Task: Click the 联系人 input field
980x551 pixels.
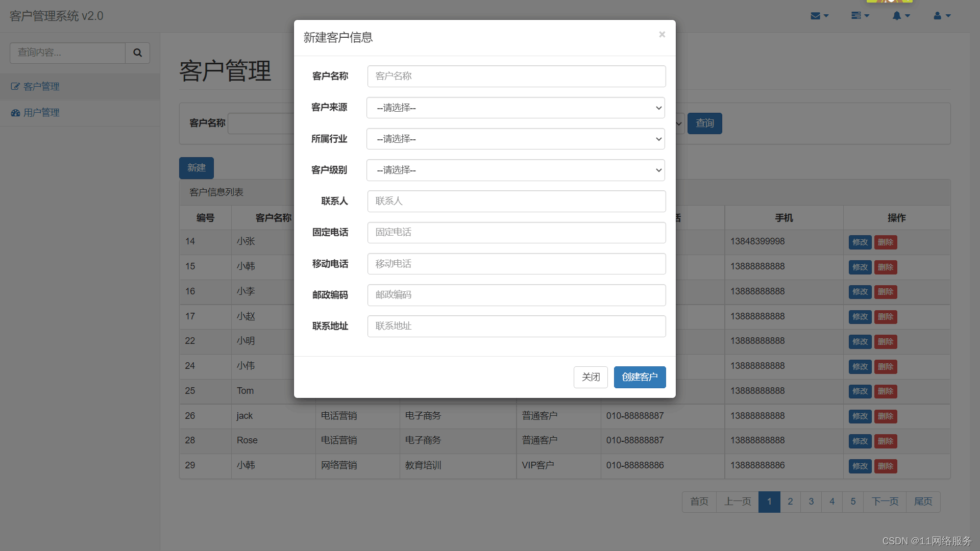Action: (516, 201)
